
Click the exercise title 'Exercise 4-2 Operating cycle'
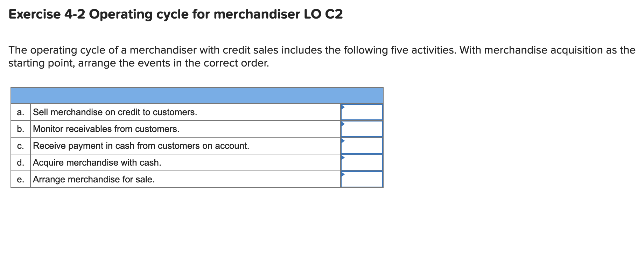click(x=175, y=14)
